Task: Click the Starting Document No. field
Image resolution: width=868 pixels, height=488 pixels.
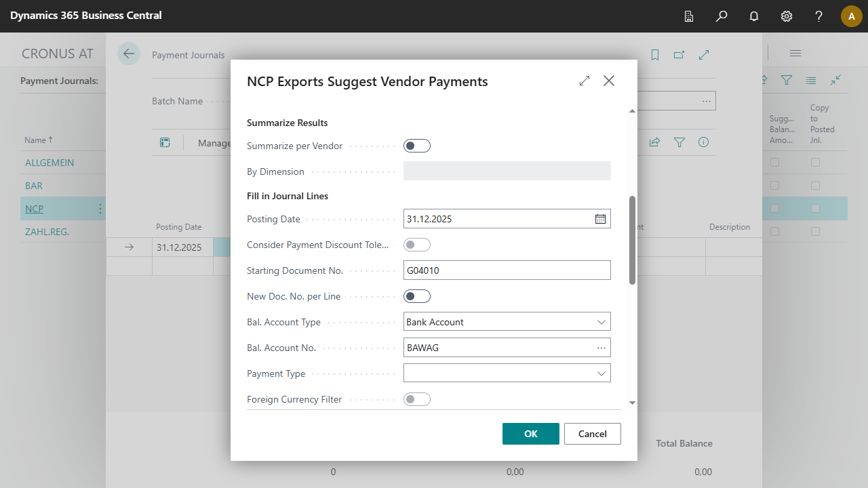Action: coord(507,270)
